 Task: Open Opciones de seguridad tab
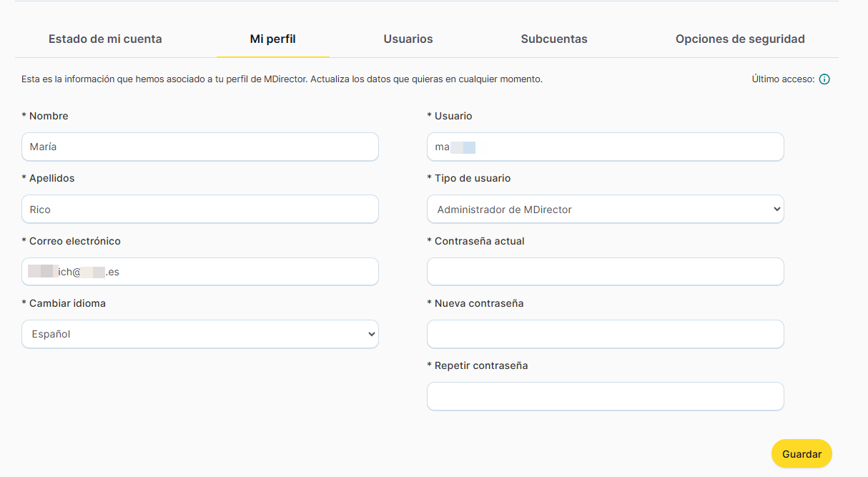coord(739,39)
